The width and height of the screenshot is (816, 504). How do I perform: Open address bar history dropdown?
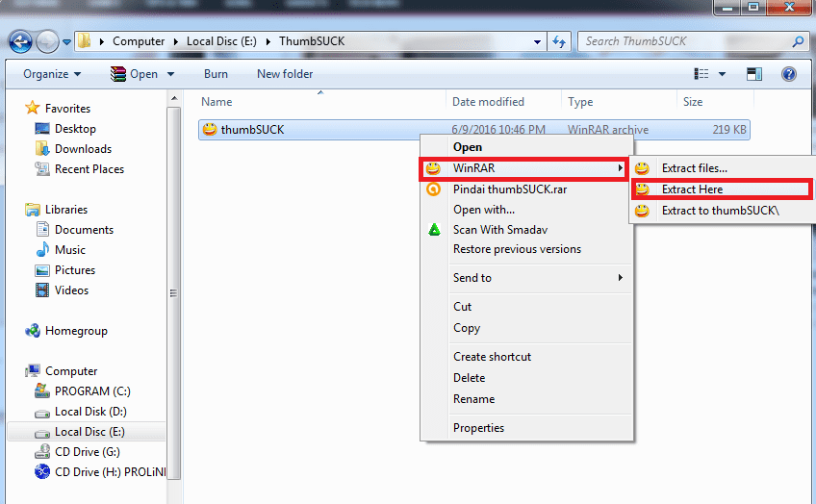click(537, 41)
